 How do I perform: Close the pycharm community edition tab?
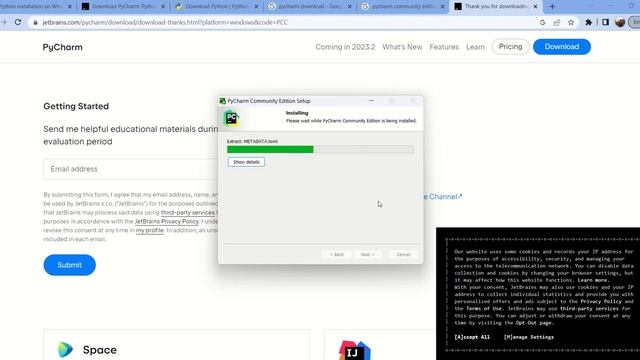(x=442, y=7)
